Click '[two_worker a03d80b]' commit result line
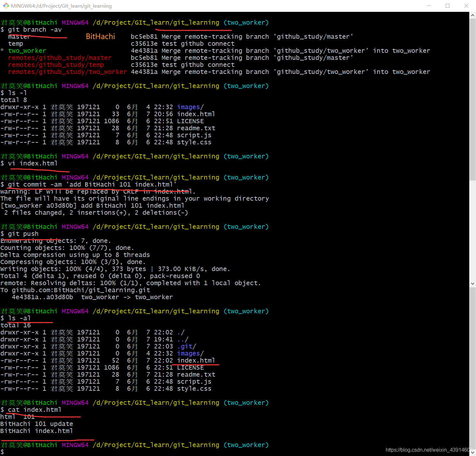The height and width of the screenshot is (456, 476). [93, 206]
